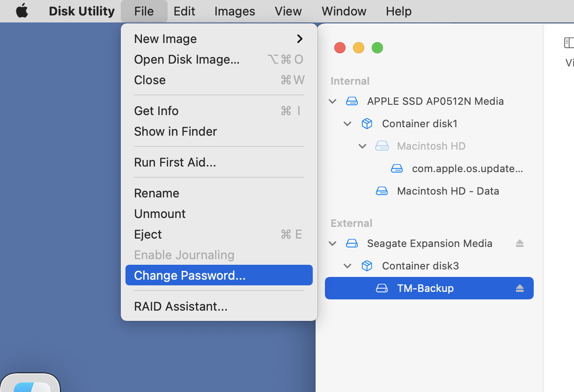574x392 pixels.
Task: Collapse the Container disk3 chevron
Action: point(347,266)
